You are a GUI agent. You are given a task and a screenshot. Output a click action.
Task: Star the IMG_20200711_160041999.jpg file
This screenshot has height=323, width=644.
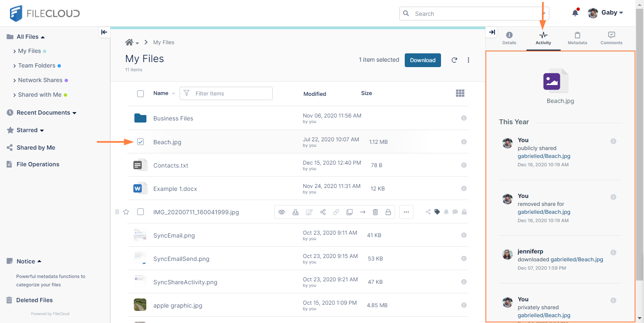(x=126, y=212)
